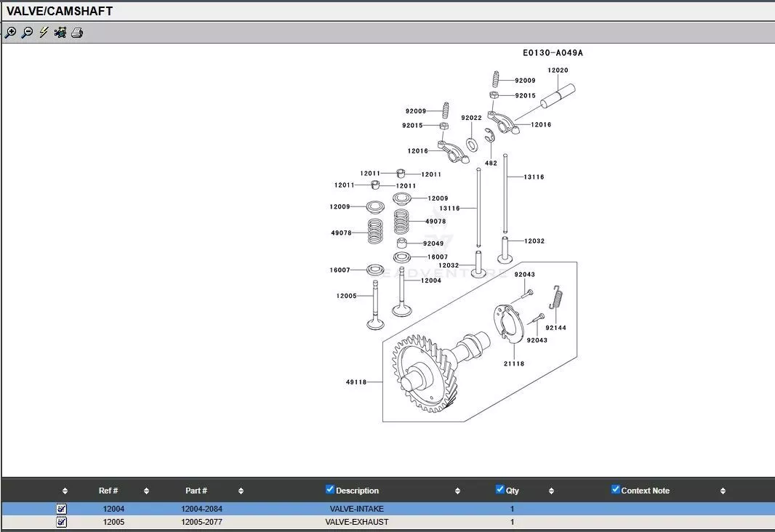Sort the table by Ref # arrows

(146, 491)
